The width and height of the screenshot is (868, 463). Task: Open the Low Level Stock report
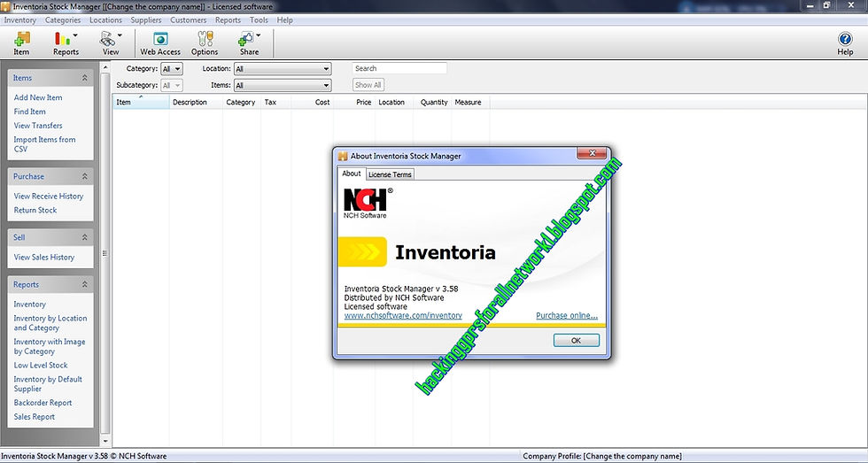coord(41,365)
